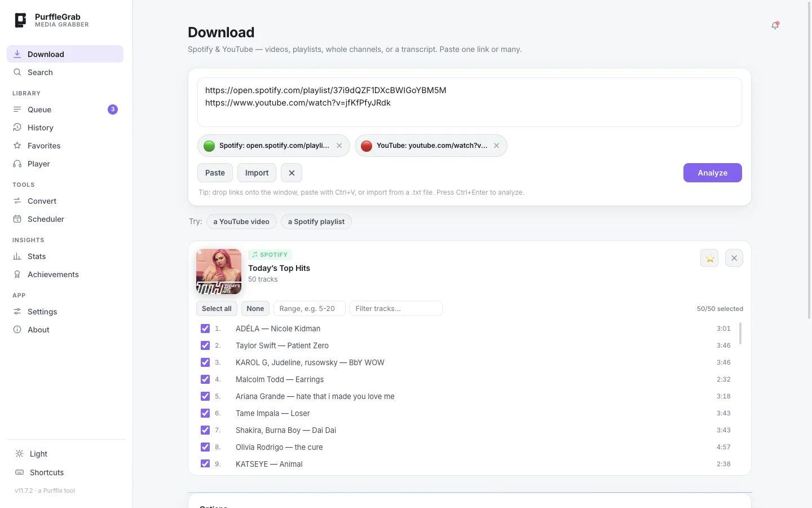This screenshot has height=508, width=812.
Task: Open Settings
Action: pos(65,312)
